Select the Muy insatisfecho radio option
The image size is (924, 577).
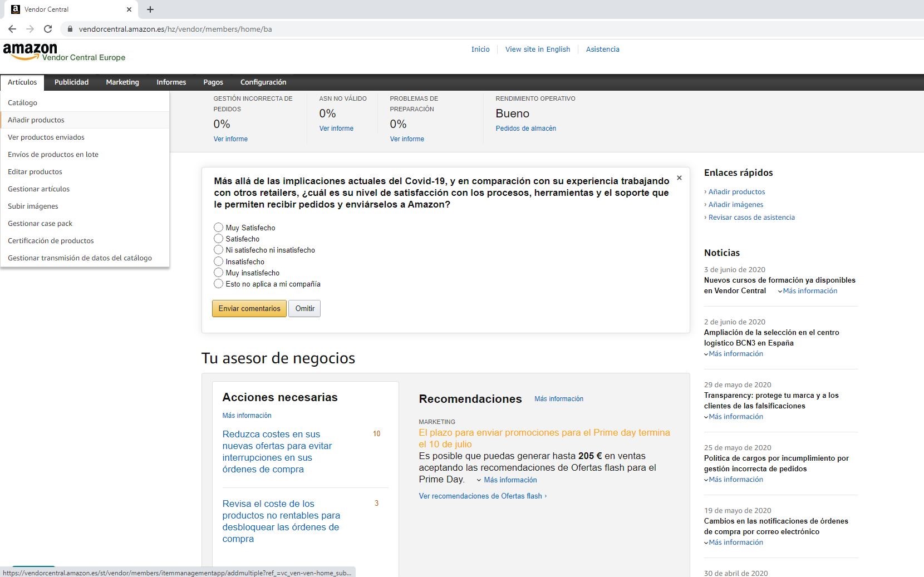tap(218, 273)
